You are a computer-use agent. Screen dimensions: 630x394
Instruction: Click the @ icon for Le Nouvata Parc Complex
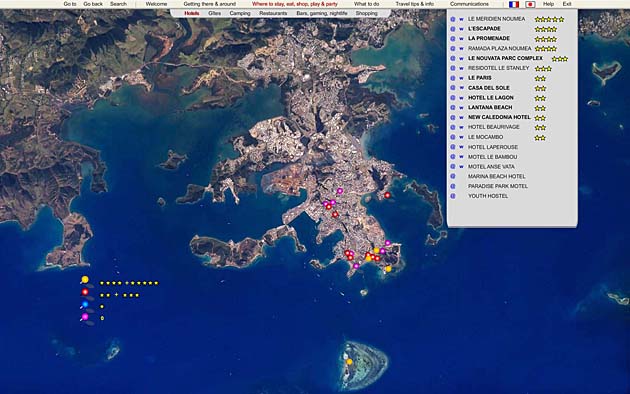point(453,59)
